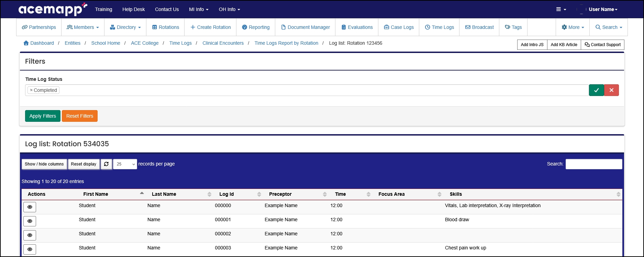View log 000000 with eye icon
Viewport: 644px width, 257px height.
point(30,207)
